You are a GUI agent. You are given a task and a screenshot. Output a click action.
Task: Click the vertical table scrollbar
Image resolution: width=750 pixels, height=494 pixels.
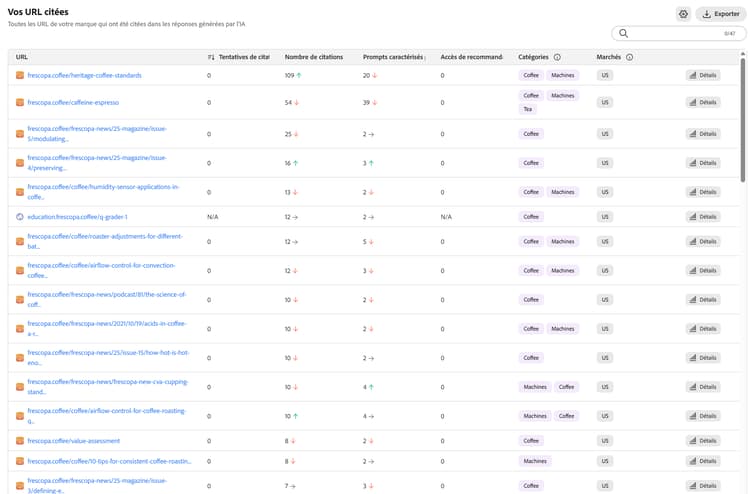tap(742, 120)
